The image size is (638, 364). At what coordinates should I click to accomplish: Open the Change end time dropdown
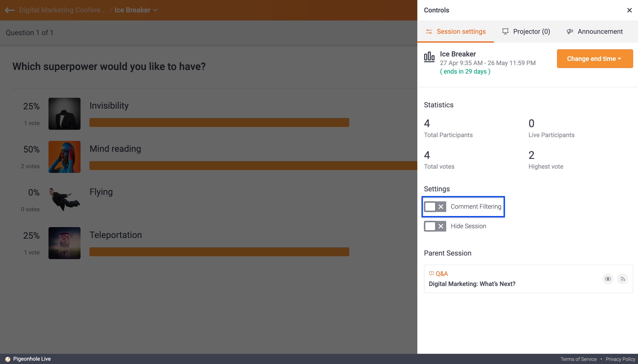pyautogui.click(x=595, y=58)
